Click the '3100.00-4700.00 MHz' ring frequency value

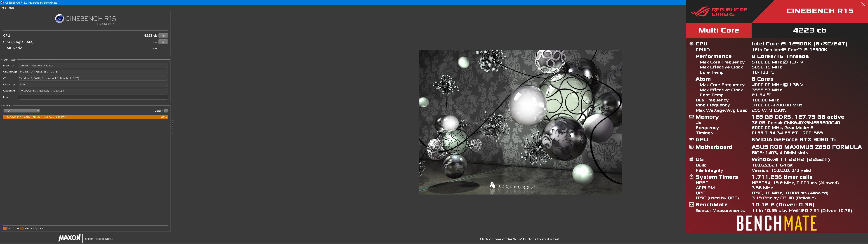[777, 105]
